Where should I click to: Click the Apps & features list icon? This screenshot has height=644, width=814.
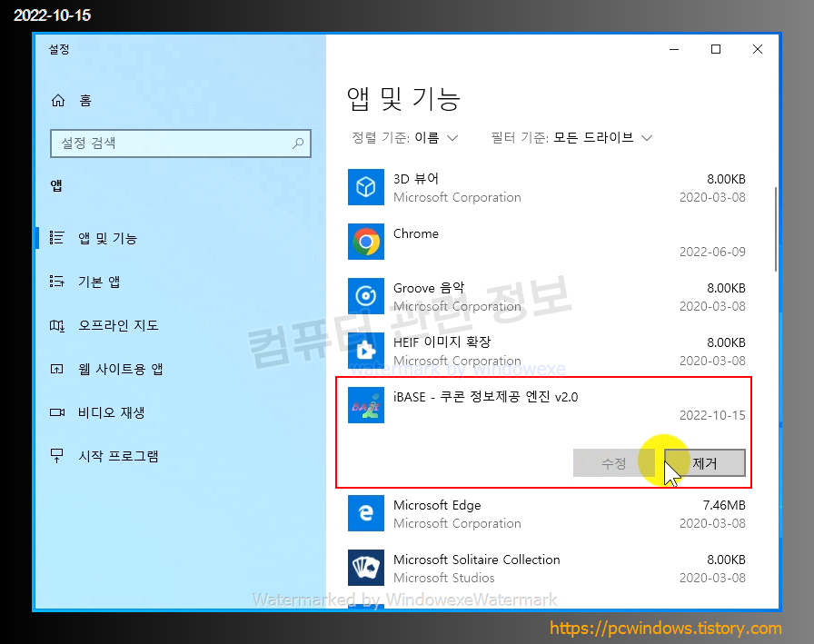pyautogui.click(x=56, y=238)
